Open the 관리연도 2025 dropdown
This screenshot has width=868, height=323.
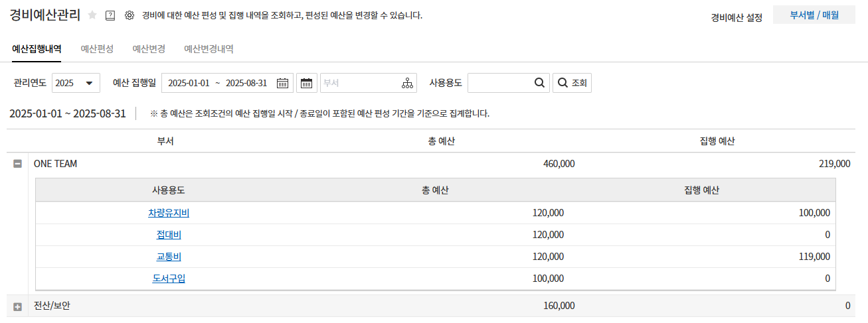coord(76,83)
